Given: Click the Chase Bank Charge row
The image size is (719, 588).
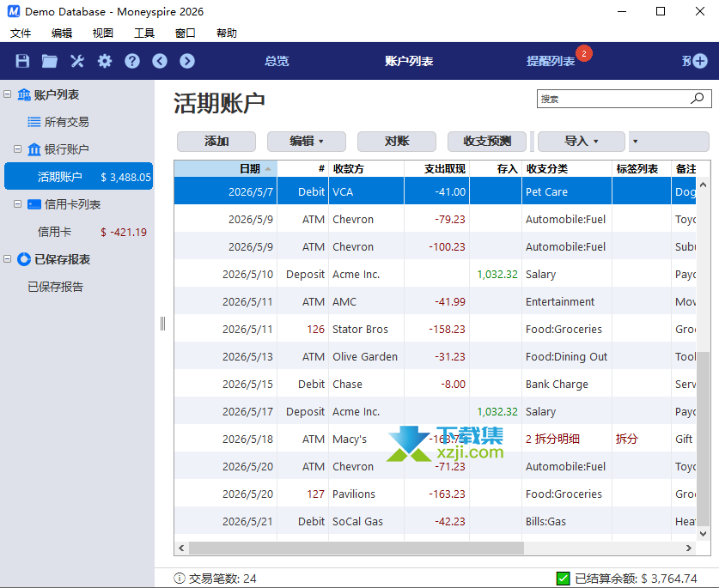Looking at the screenshot, I should [436, 384].
